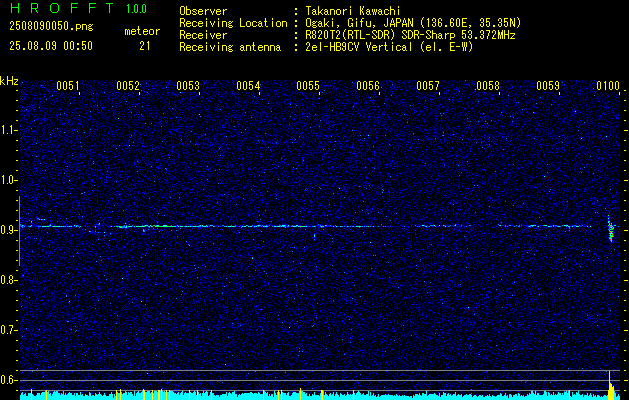Click the meteor count 21
The width and height of the screenshot is (629, 400).
[144, 46]
